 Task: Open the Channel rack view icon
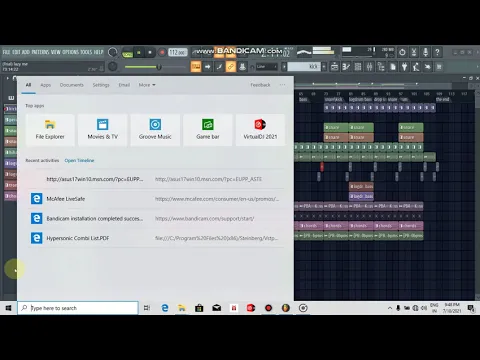coord(358,67)
